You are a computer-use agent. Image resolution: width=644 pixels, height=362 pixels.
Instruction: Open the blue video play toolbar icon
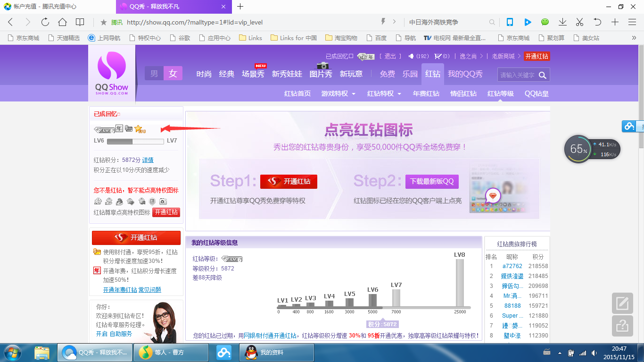(x=528, y=22)
